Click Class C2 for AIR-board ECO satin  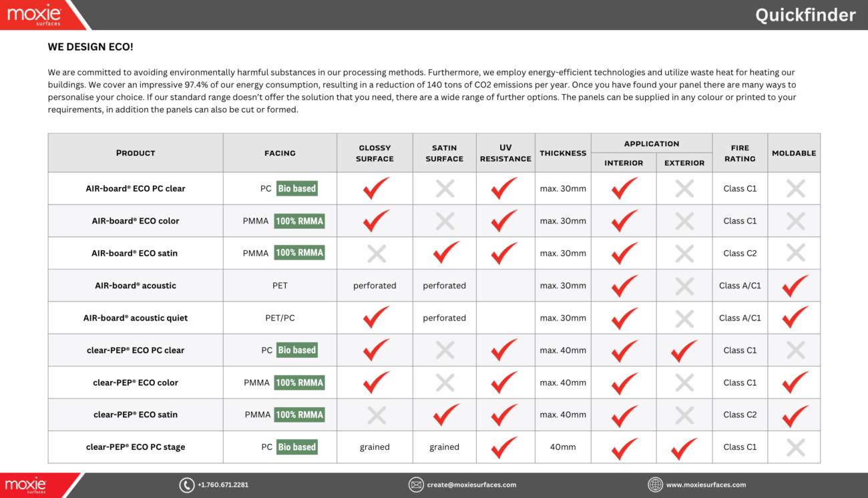coord(740,253)
